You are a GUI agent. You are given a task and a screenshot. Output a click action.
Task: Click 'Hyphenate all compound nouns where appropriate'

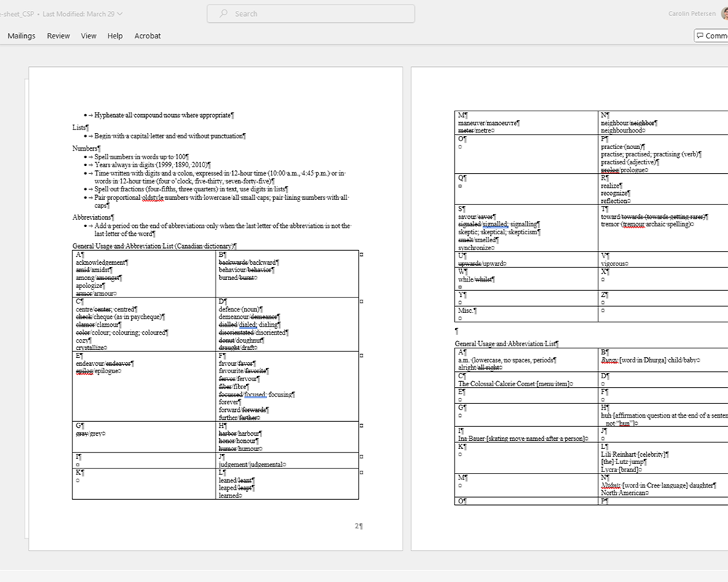click(162, 115)
